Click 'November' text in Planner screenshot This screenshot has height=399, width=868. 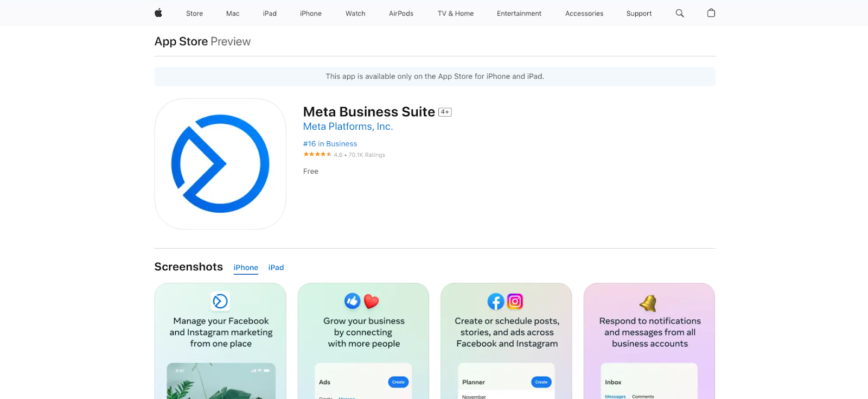474,397
